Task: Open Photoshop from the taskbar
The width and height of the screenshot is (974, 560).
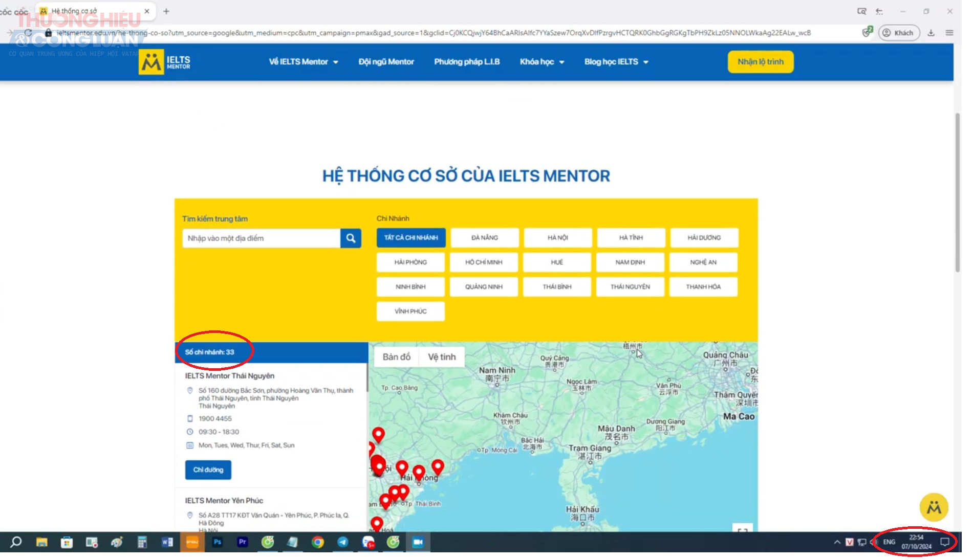Action: point(218,542)
